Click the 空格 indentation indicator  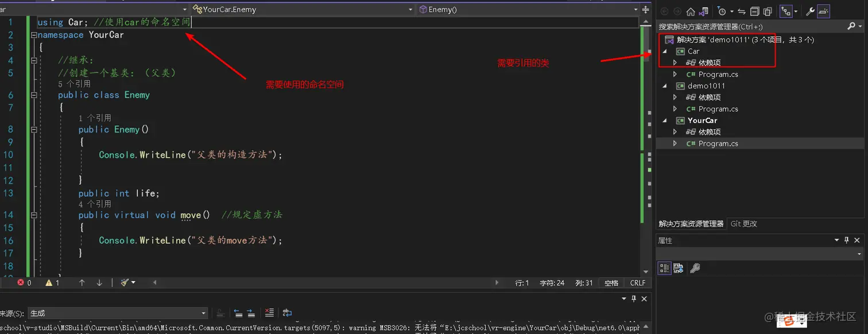[x=611, y=283]
